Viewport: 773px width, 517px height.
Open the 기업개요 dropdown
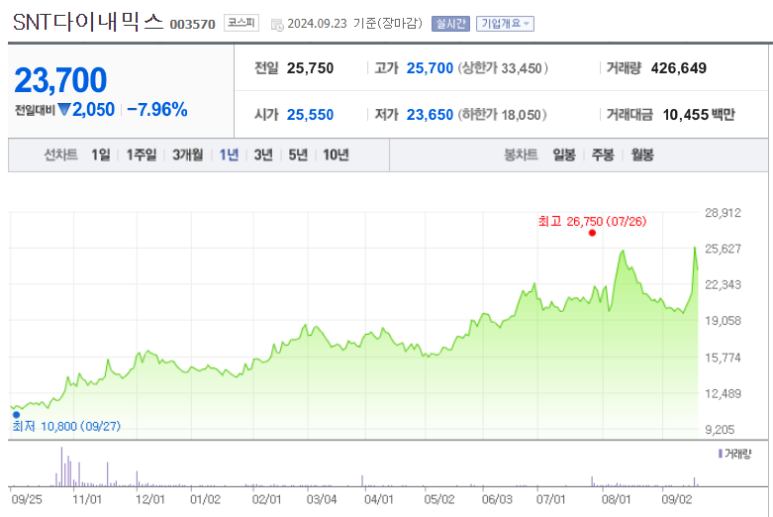(505, 24)
